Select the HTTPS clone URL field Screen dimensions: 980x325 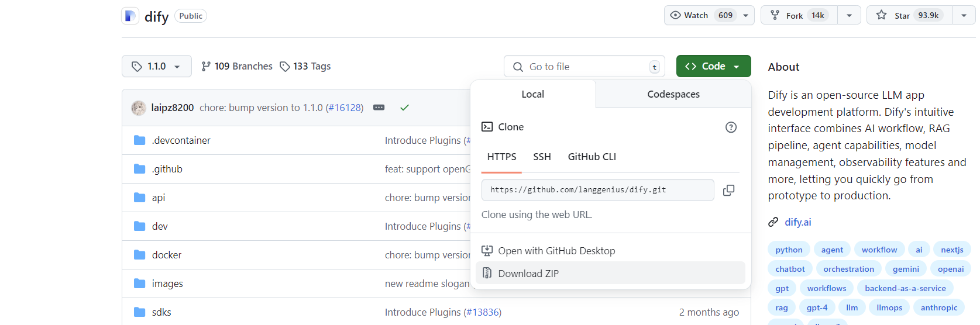click(598, 190)
